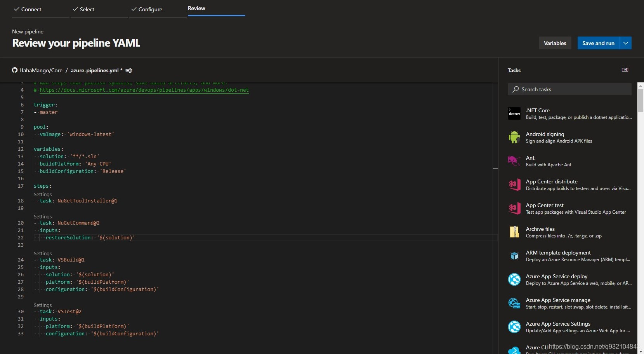Screen dimensions: 644x354
Task: Choose the Ant task icon
Action: (514, 161)
